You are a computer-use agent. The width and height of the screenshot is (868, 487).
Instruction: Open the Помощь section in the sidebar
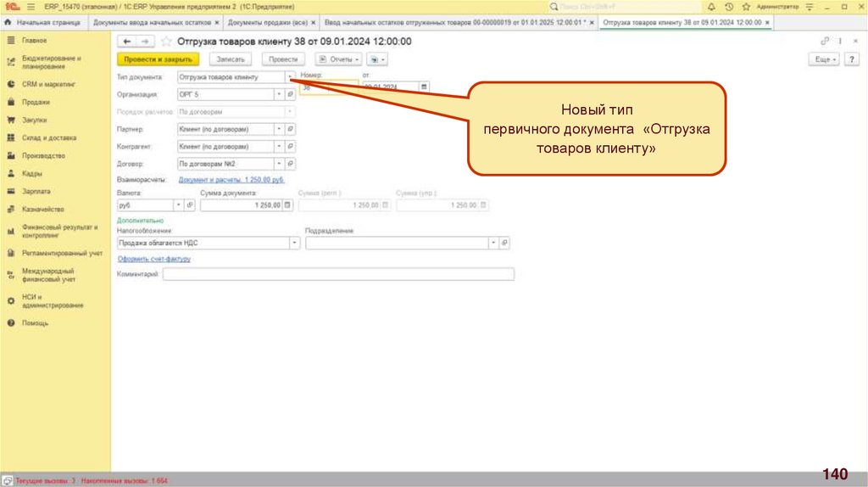[x=35, y=322]
